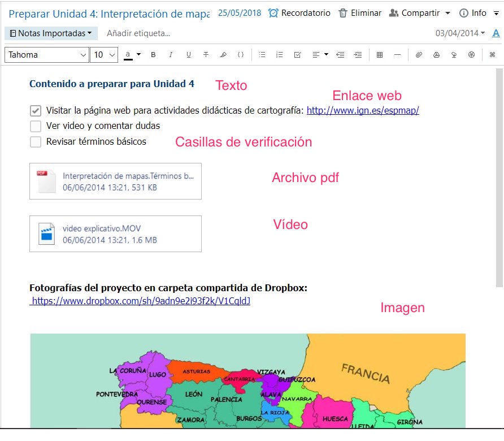The width and height of the screenshot is (504, 441).
Task: Toggle bold formatting in the toolbar
Action: (153, 55)
